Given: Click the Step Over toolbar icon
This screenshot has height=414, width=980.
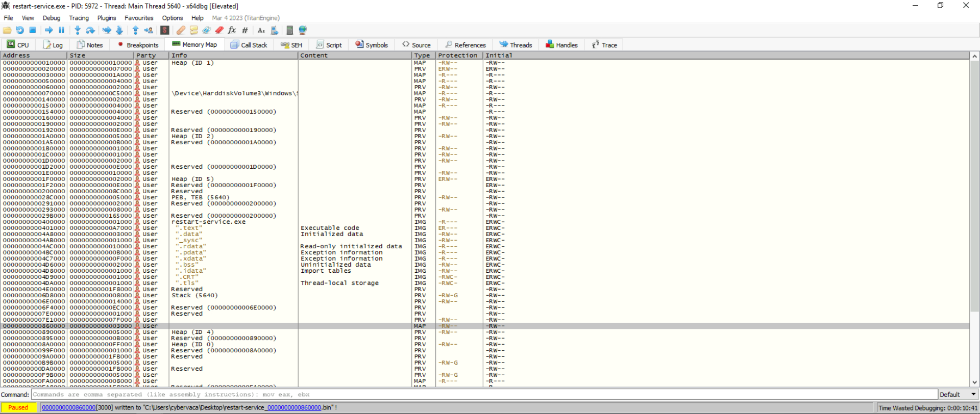Looking at the screenshot, I should point(90,31).
